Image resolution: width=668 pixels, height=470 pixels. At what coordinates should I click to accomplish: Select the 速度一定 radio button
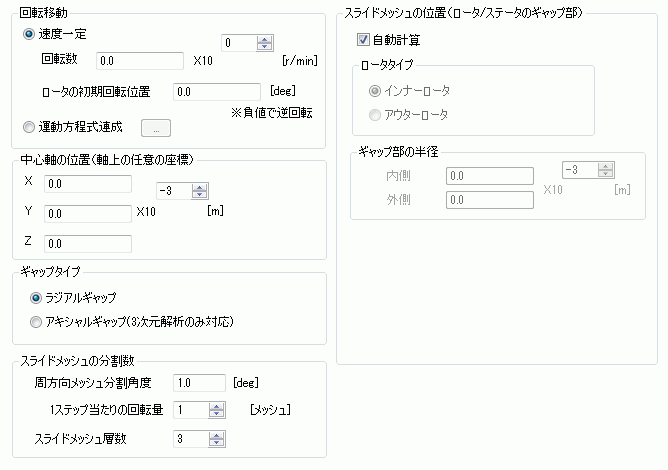coord(28,34)
